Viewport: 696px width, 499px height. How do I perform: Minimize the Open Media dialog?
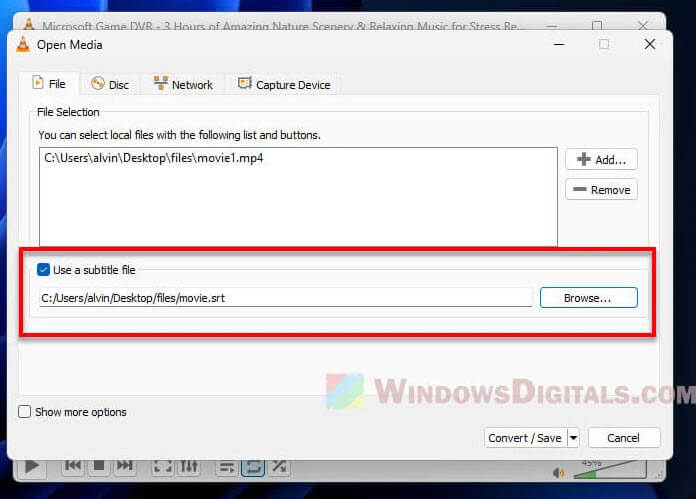559,44
